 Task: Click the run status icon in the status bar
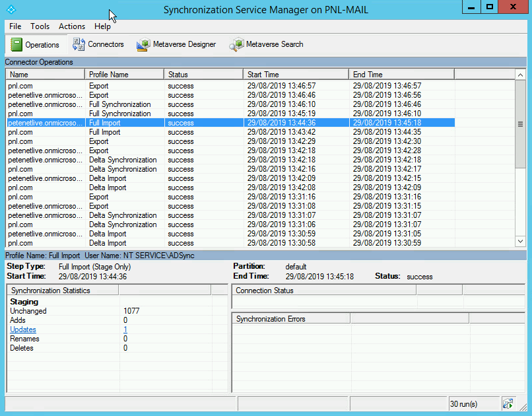508,403
